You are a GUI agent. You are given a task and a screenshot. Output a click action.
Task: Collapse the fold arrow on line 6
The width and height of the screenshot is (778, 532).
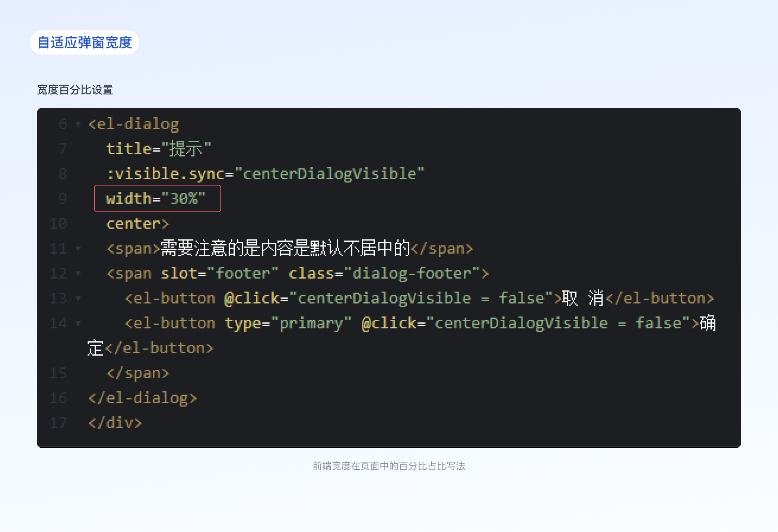pos(78,124)
